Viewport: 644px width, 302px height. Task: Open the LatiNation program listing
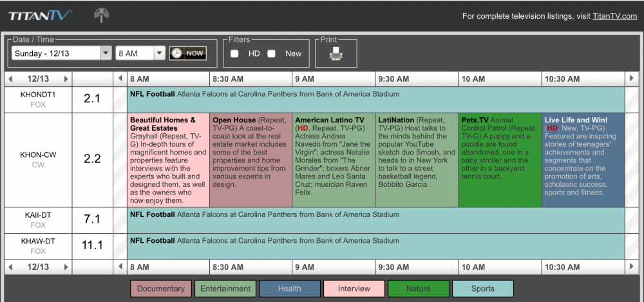point(417,160)
